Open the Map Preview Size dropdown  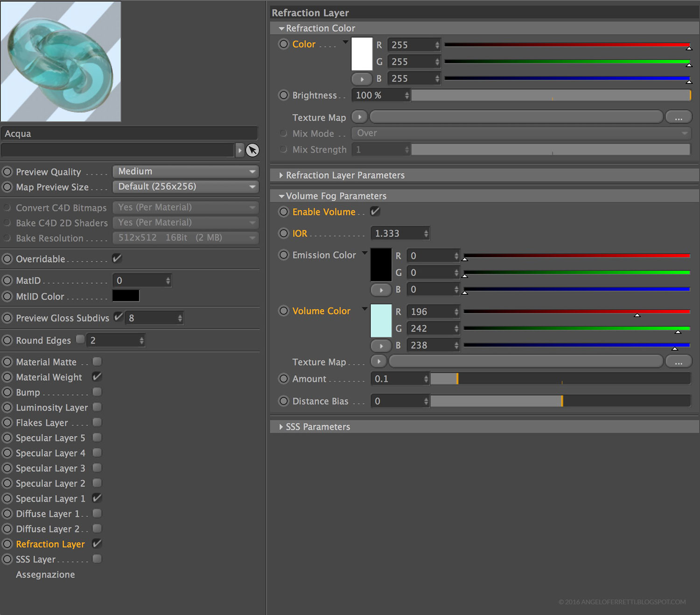[x=185, y=187]
